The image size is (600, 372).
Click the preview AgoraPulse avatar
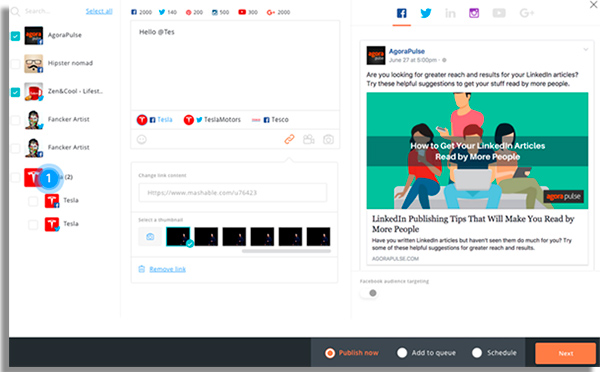coord(376,55)
